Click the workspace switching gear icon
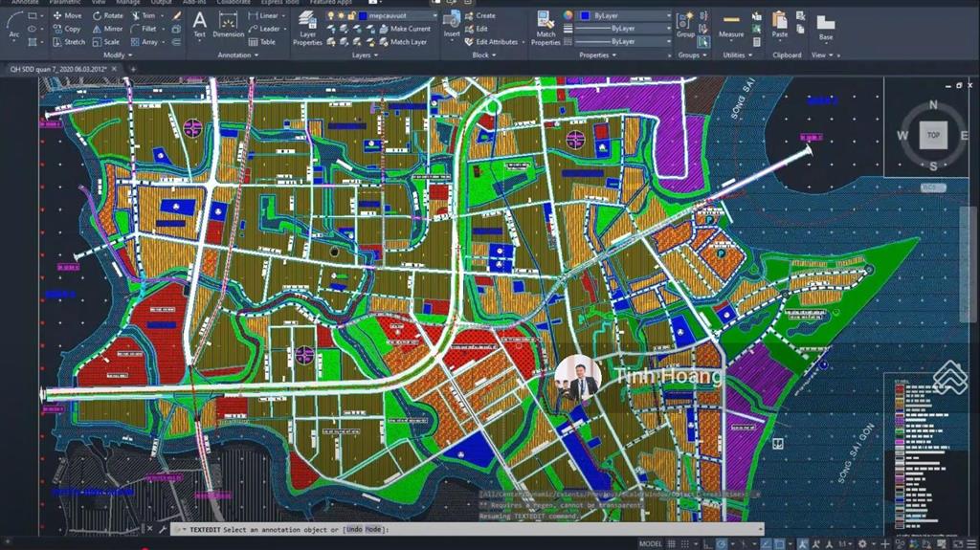 [862, 543]
